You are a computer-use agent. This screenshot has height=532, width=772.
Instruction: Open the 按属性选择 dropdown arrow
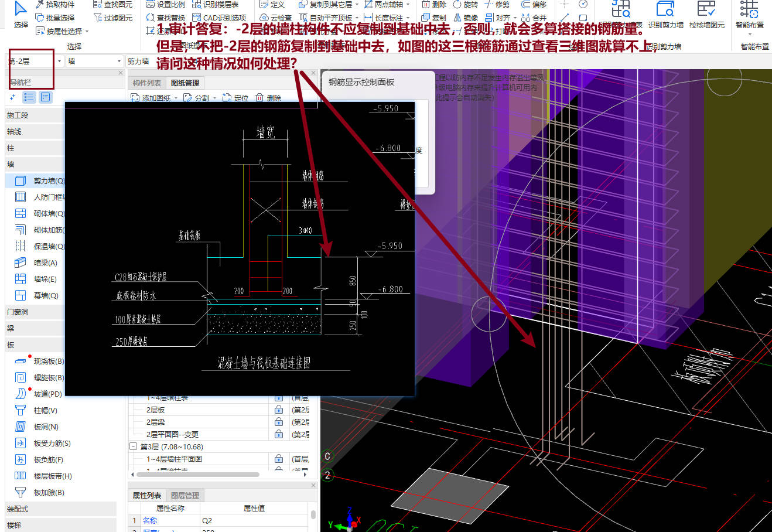point(87,31)
